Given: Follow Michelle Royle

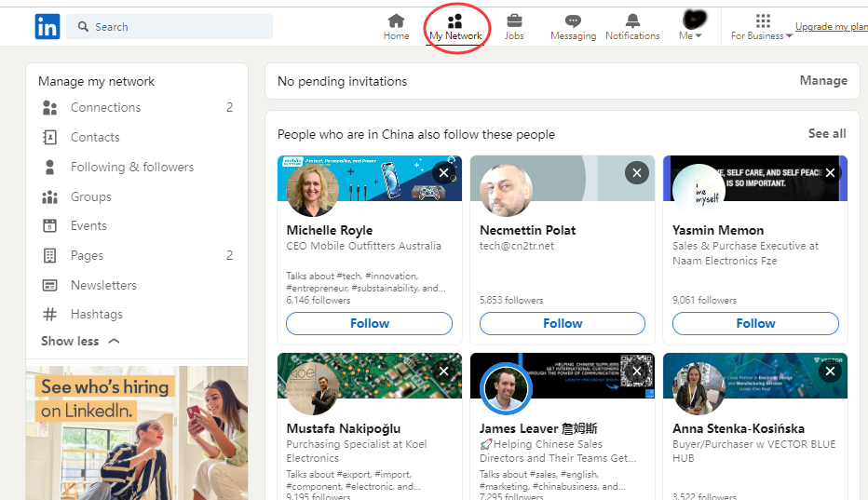Looking at the screenshot, I should pos(369,323).
